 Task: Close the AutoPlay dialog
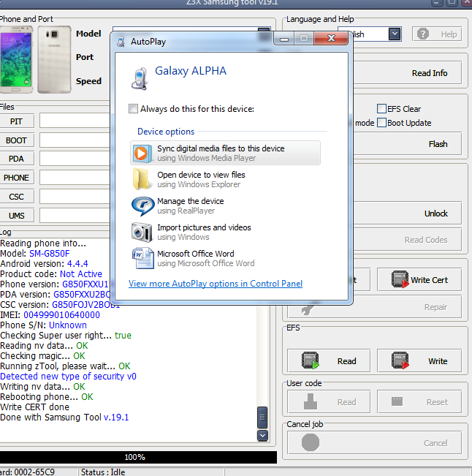point(331,38)
